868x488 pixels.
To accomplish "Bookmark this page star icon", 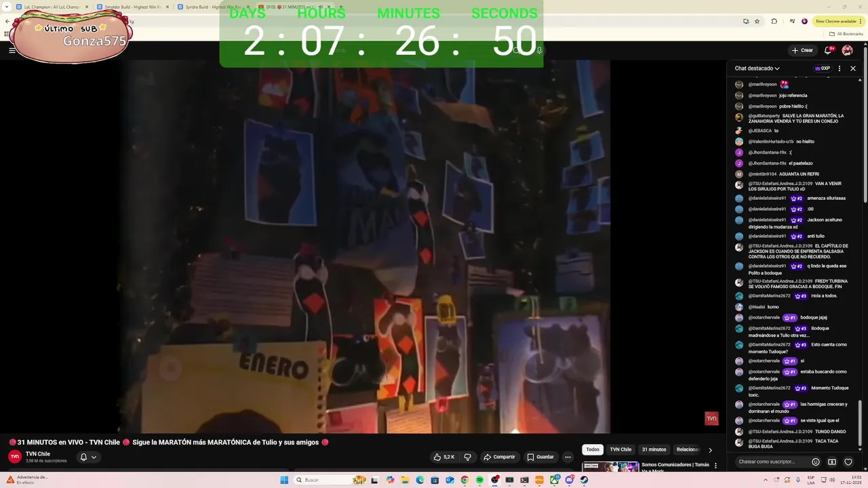I will point(757,21).
